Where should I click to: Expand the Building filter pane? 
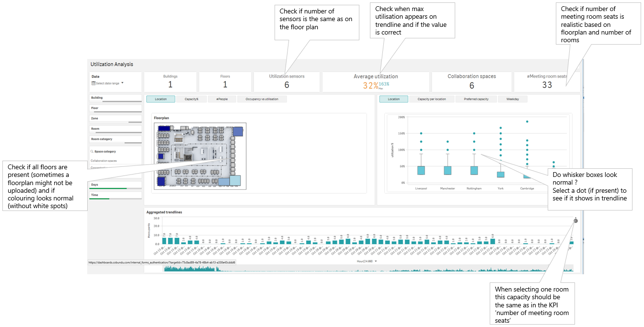pos(115,99)
